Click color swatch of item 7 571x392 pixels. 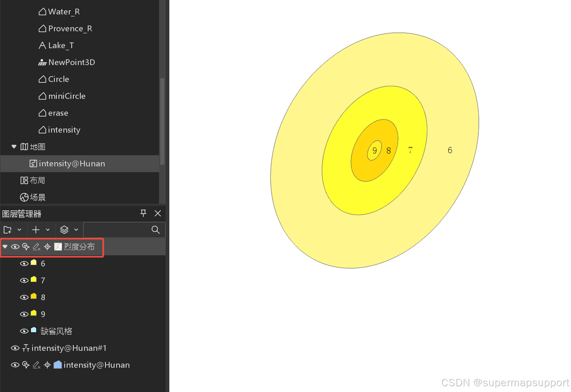(34, 279)
